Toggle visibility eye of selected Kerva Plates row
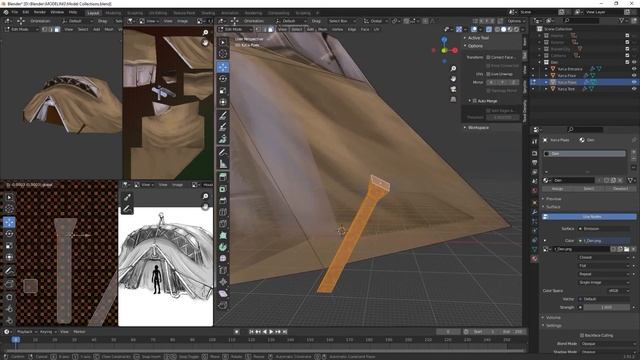The width and height of the screenshot is (640, 360). [x=634, y=82]
